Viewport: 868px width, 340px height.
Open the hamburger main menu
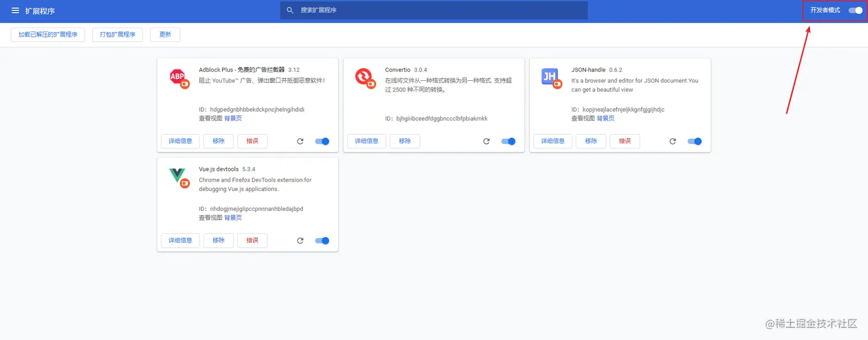point(15,11)
